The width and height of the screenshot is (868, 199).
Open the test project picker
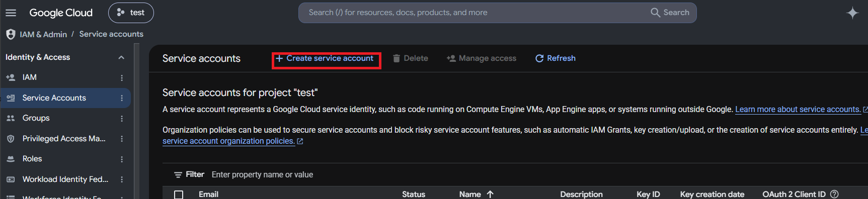click(131, 13)
